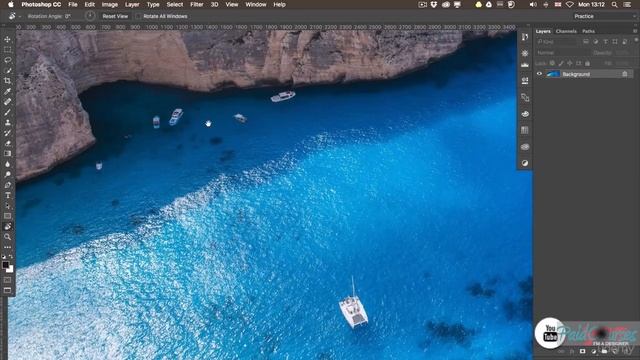
Task: Select the Clone Stamp tool
Action: pos(7,122)
